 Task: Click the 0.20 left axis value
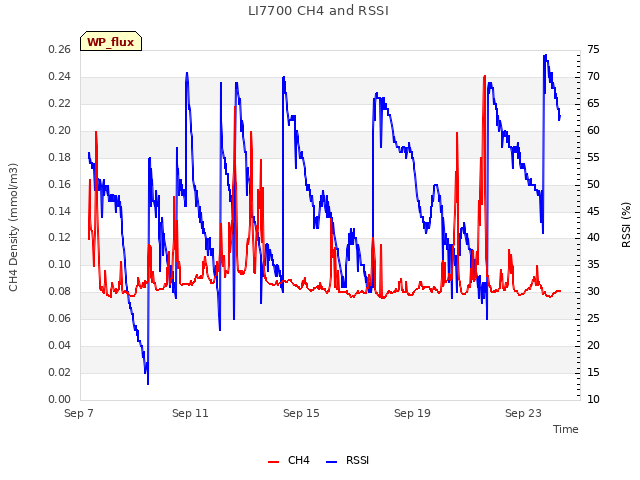coord(60,131)
